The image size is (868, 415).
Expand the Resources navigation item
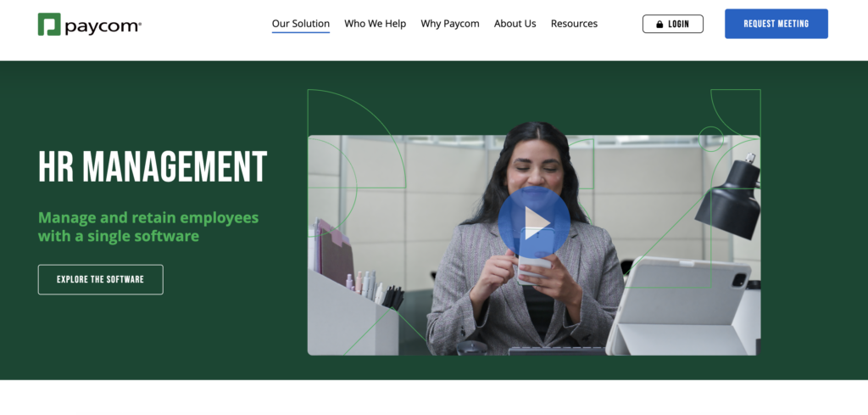point(574,24)
